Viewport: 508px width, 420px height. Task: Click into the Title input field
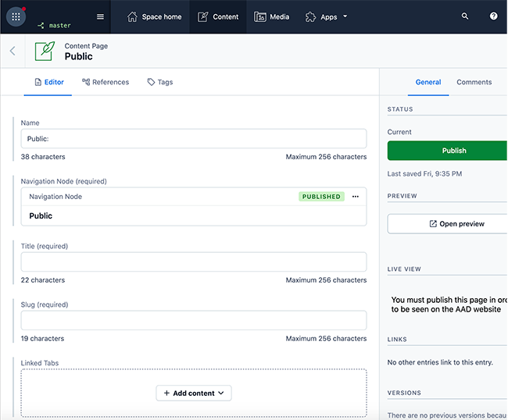pyautogui.click(x=194, y=262)
